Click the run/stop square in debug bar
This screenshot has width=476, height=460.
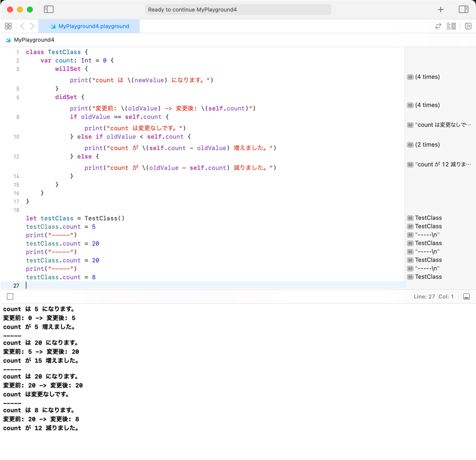(10, 297)
